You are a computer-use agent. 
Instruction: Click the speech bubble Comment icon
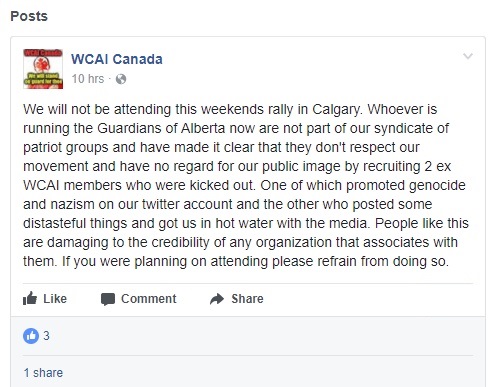(108, 299)
